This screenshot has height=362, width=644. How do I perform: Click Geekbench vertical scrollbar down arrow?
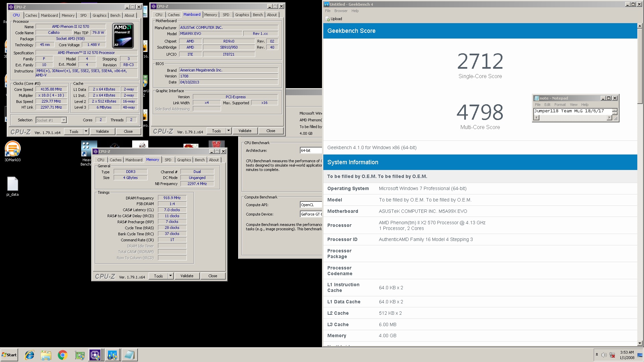[x=640, y=343]
